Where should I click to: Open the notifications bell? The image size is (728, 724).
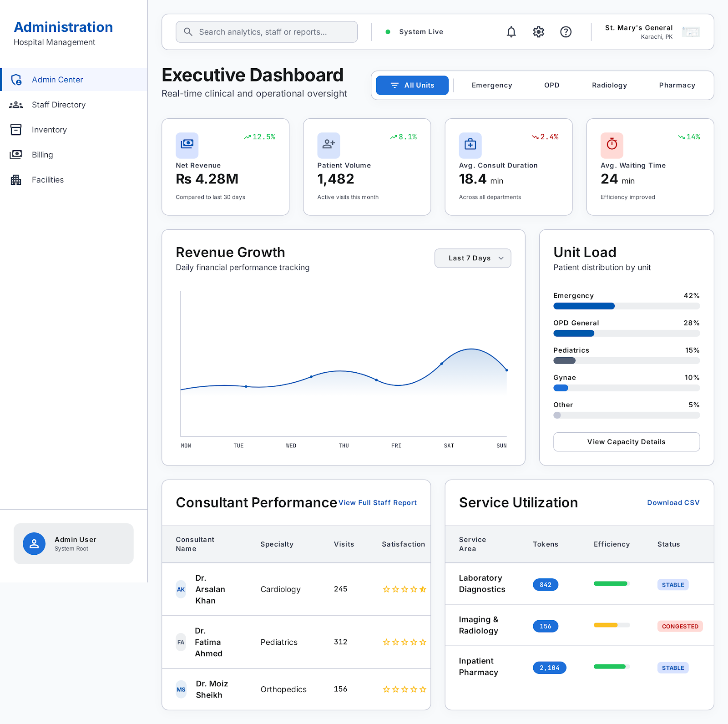point(511,32)
